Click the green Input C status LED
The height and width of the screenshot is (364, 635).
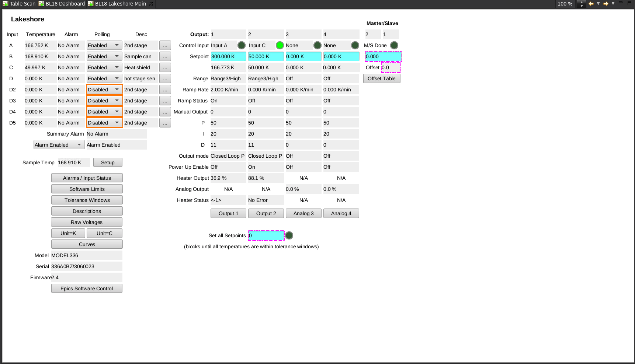[x=280, y=45]
